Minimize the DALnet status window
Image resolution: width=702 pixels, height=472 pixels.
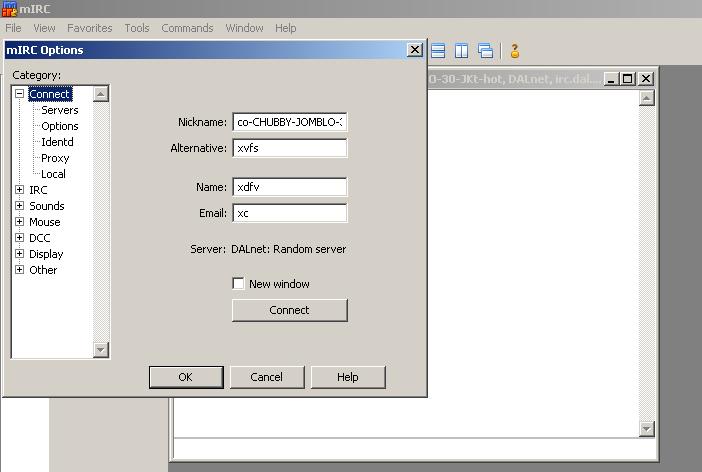coord(611,79)
